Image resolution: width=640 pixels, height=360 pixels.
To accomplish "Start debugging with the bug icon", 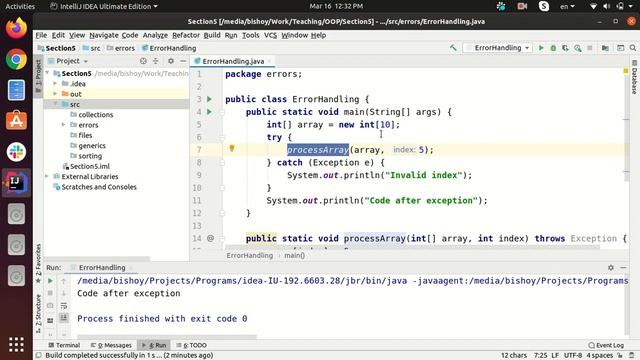I will [x=553, y=48].
